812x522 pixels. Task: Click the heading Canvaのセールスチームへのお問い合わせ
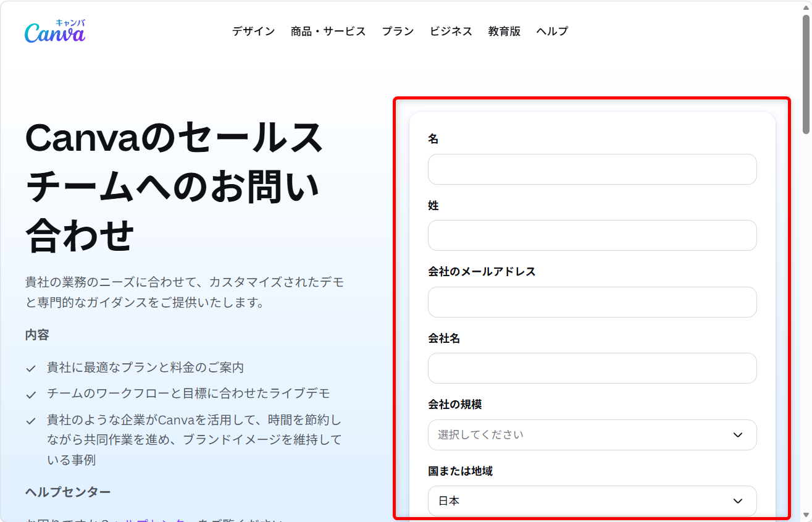pyautogui.click(x=174, y=187)
